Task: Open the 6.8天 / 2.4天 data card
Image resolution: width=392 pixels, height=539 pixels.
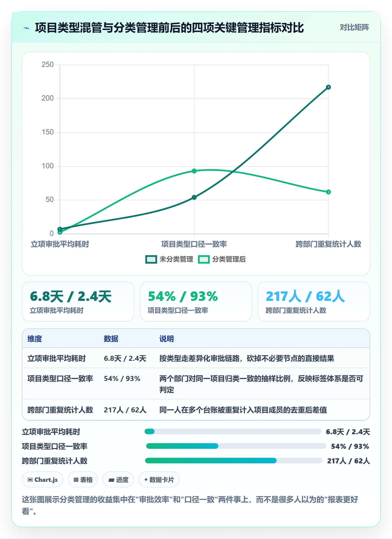Action: 78,301
